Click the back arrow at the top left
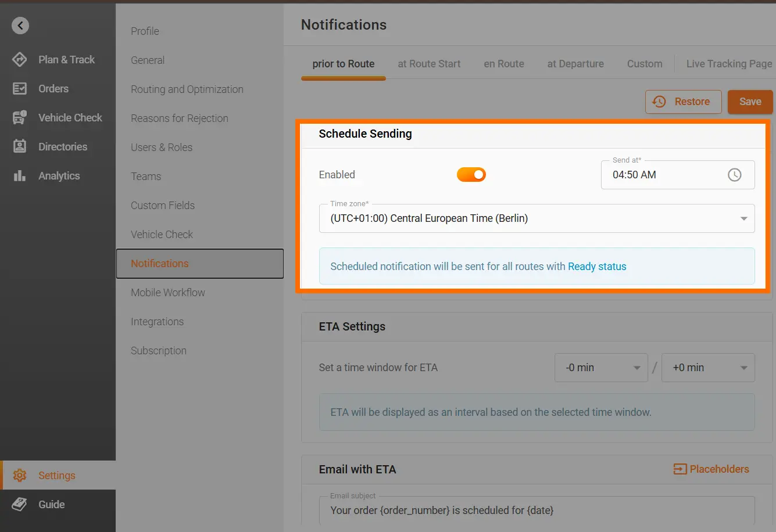The width and height of the screenshot is (776, 532). point(20,26)
